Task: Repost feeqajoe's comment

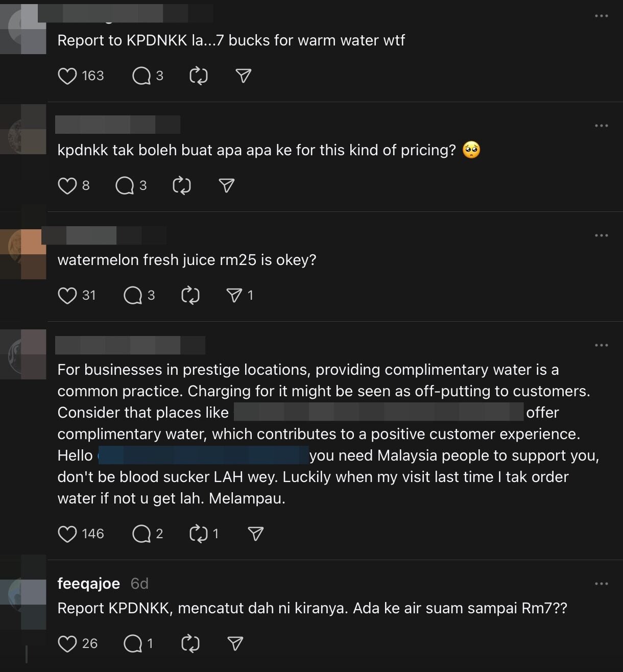Action: (x=189, y=643)
